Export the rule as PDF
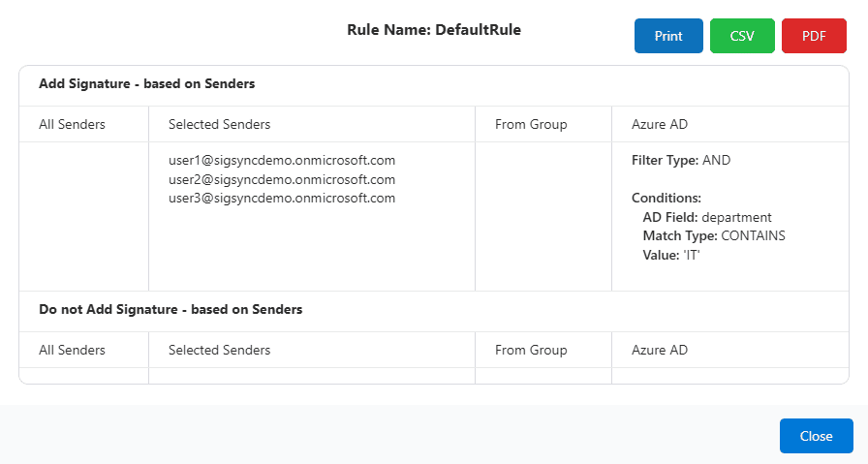 click(x=814, y=36)
